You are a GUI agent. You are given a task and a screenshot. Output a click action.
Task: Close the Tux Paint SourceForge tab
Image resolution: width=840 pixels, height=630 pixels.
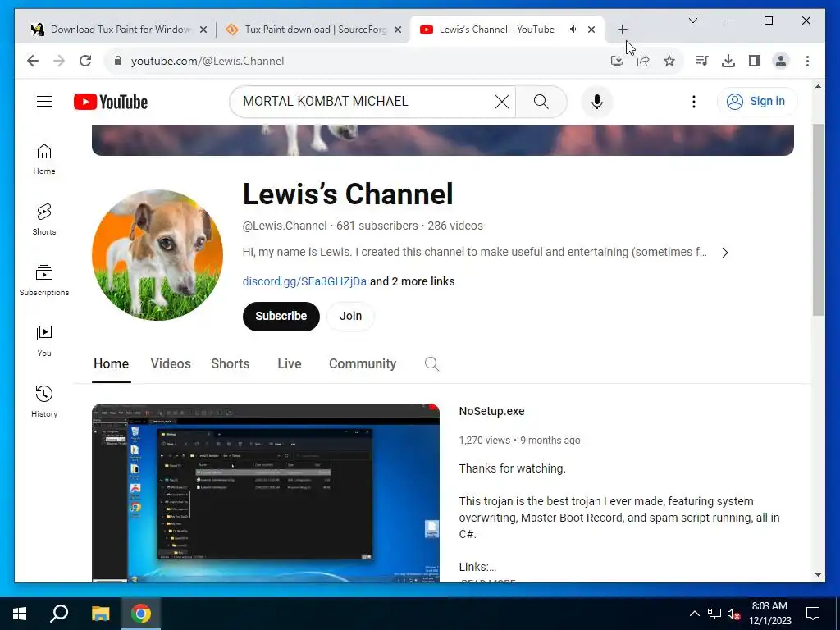[x=398, y=30]
